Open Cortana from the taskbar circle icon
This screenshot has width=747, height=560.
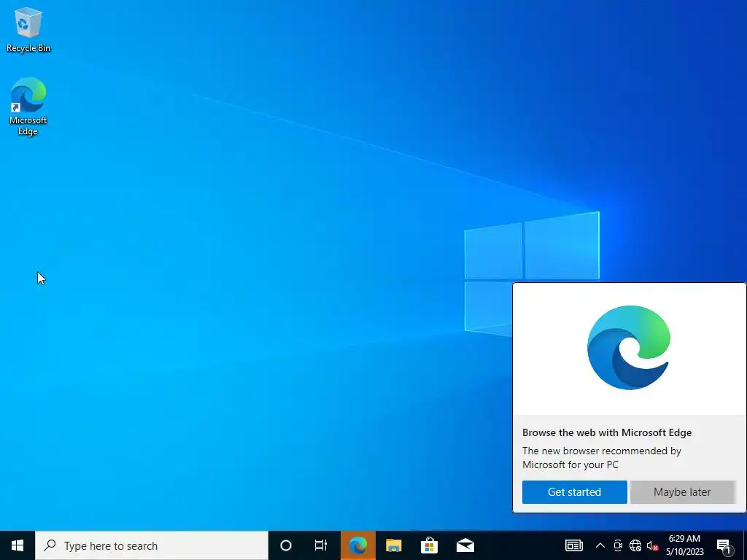click(x=286, y=545)
